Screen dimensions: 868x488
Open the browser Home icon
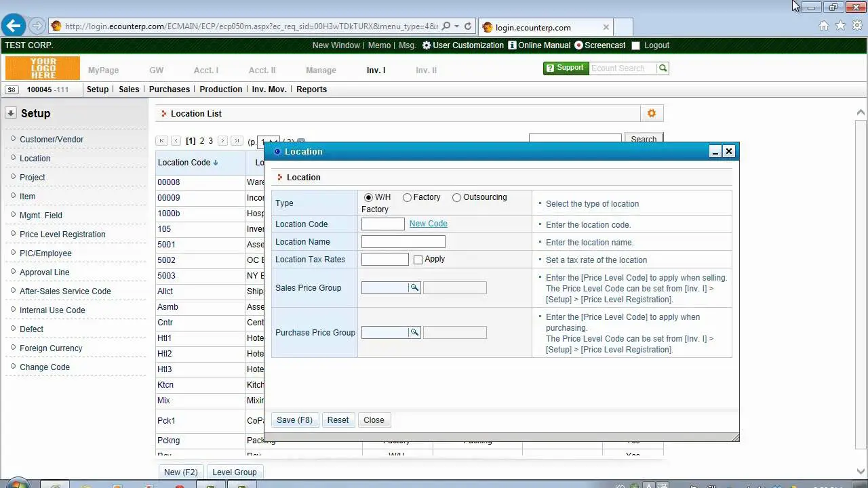coord(823,26)
